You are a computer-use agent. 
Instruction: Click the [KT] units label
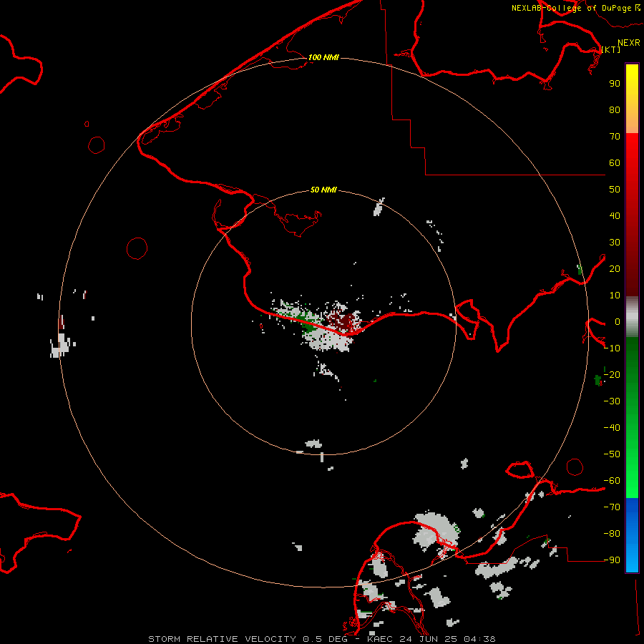pyautogui.click(x=611, y=49)
